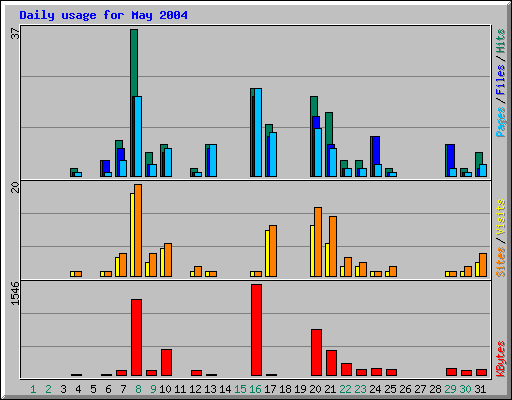Click day label 30 on the axis

click(x=465, y=389)
